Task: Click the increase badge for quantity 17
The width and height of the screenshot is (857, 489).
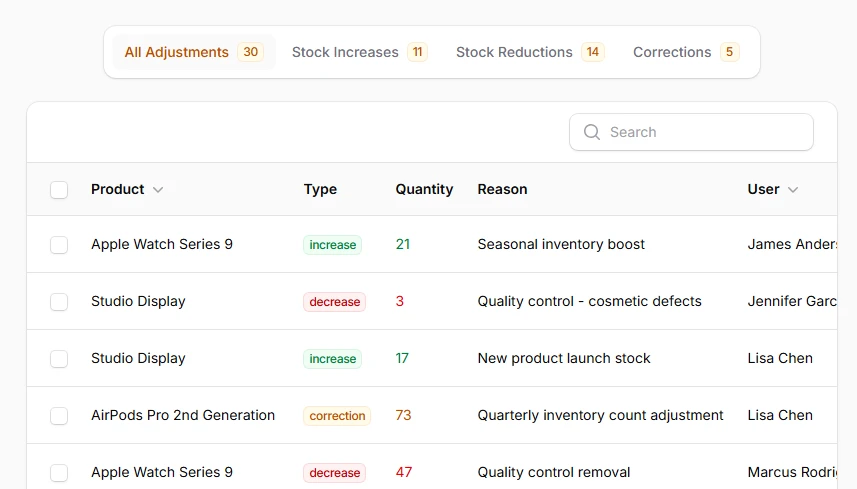Action: (332, 359)
